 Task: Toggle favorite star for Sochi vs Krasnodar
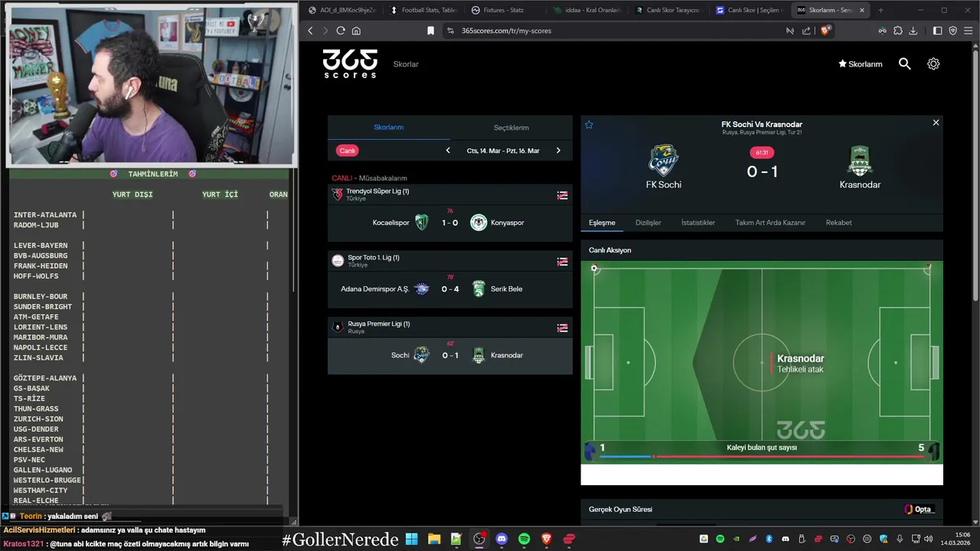pos(589,125)
